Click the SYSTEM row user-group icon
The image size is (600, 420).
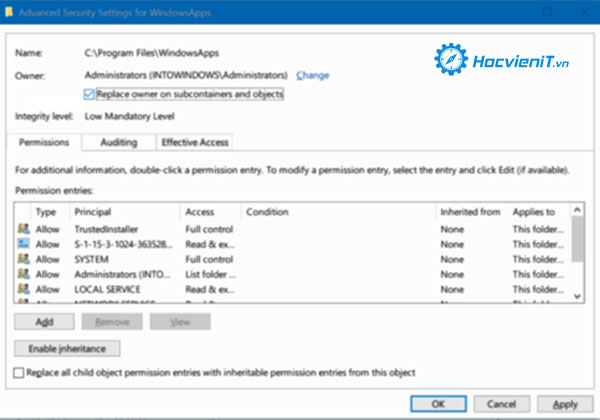point(23,259)
